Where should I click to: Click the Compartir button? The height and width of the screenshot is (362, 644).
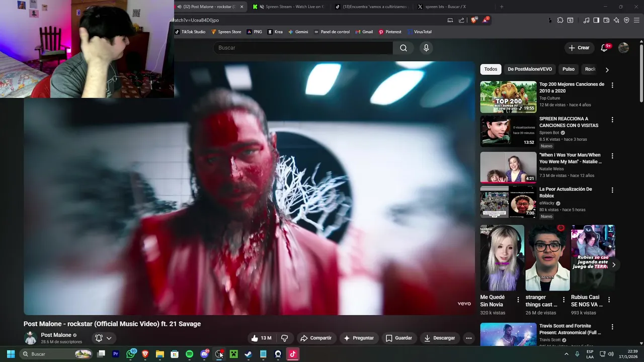pyautogui.click(x=315, y=338)
